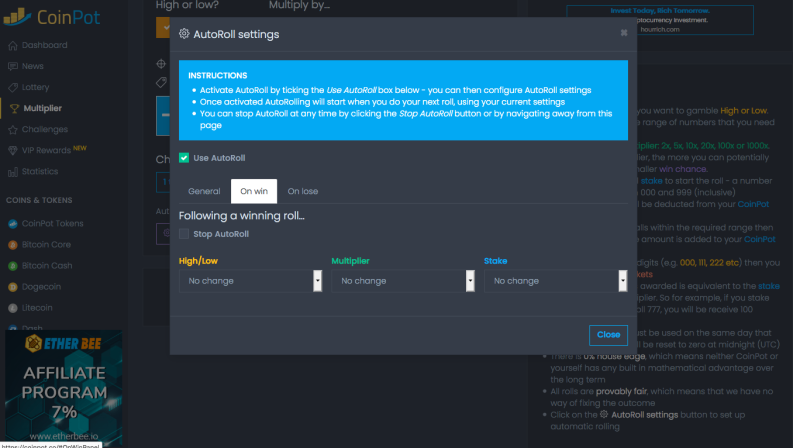This screenshot has height=448, width=793.
Task: Switch to the On lose tab
Action: 303,191
